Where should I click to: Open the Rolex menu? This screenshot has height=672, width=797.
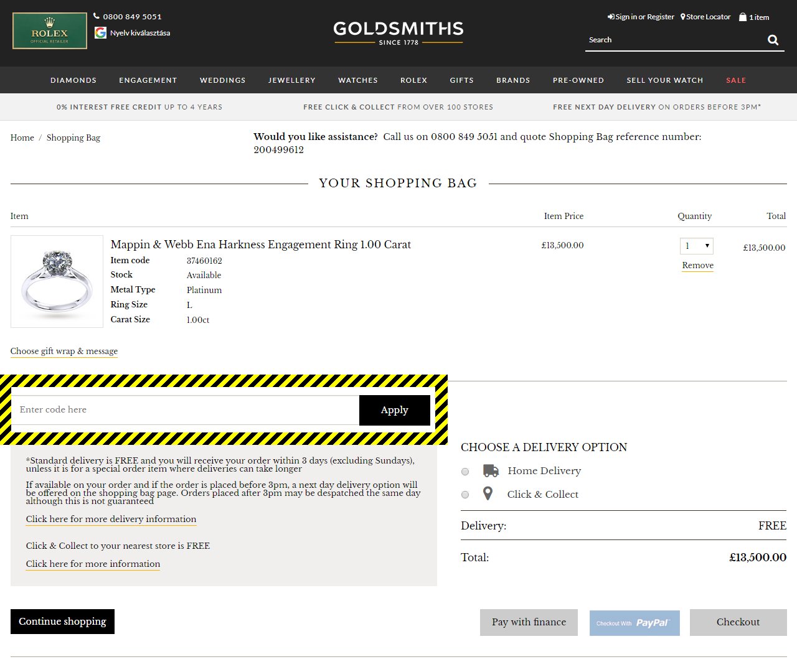click(x=414, y=80)
